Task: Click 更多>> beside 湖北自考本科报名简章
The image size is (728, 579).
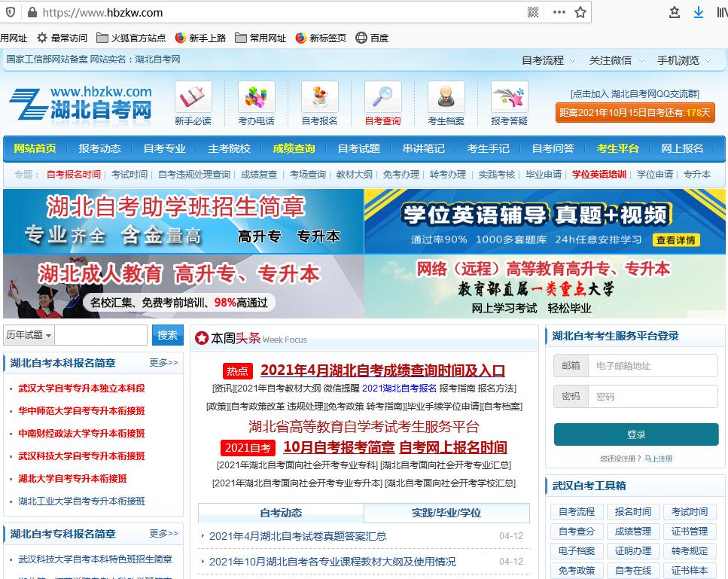Action: coord(163,362)
